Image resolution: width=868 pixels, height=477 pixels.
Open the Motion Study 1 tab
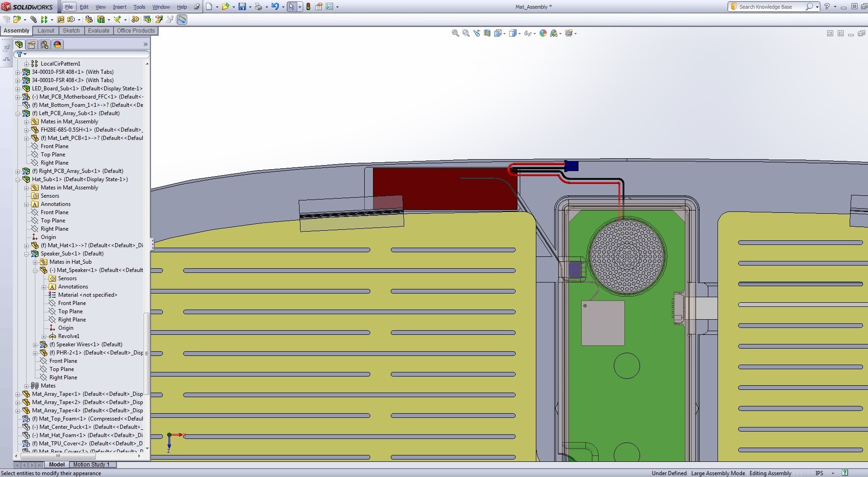point(91,465)
